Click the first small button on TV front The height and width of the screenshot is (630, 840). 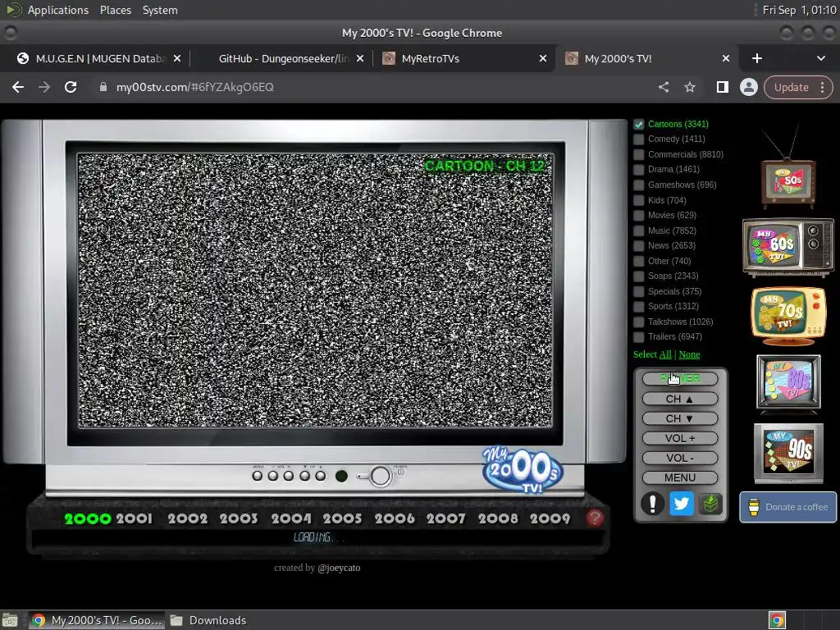tap(257, 476)
